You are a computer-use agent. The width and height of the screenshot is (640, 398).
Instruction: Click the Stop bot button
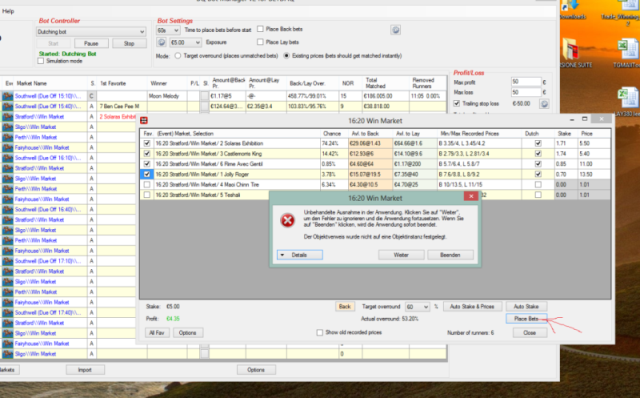pos(129,43)
